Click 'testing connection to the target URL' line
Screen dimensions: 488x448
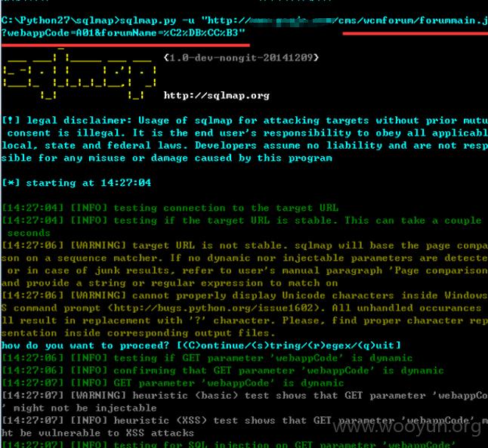(170, 208)
